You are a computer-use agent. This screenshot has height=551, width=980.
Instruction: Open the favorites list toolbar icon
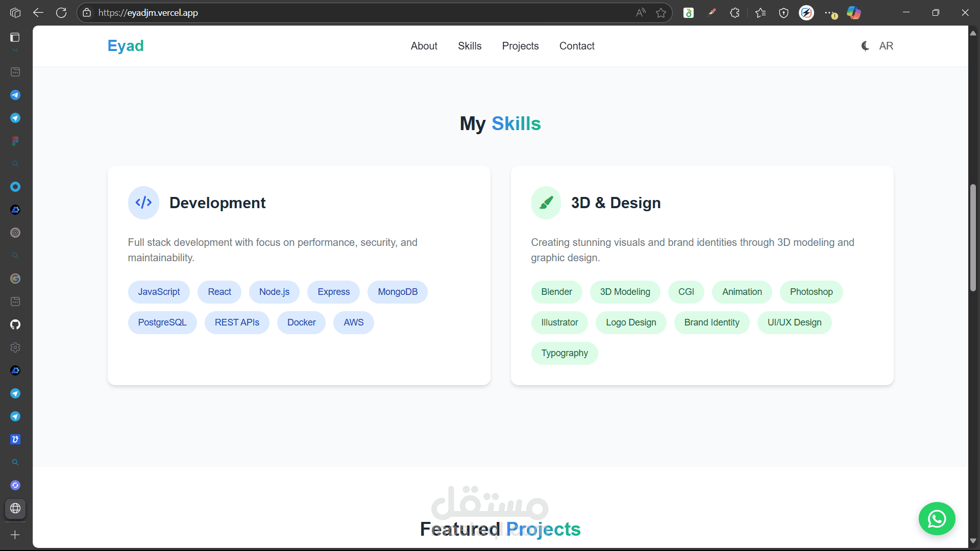click(761, 13)
